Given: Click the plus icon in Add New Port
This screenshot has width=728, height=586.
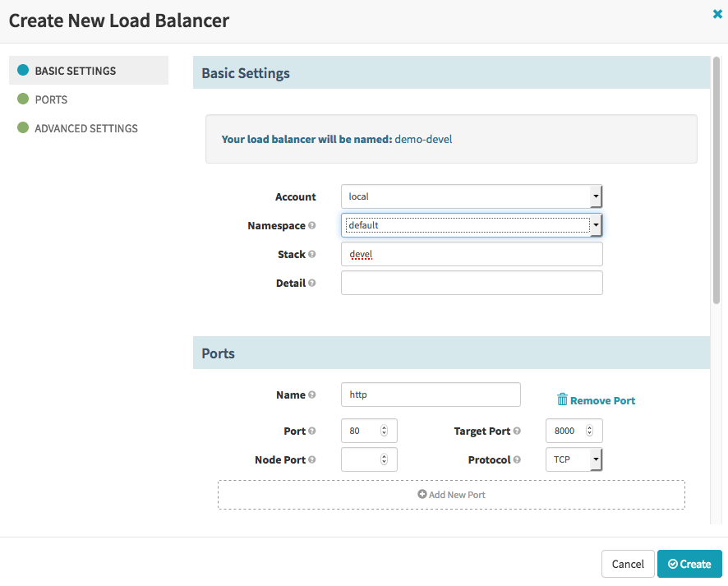Looking at the screenshot, I should click(422, 495).
